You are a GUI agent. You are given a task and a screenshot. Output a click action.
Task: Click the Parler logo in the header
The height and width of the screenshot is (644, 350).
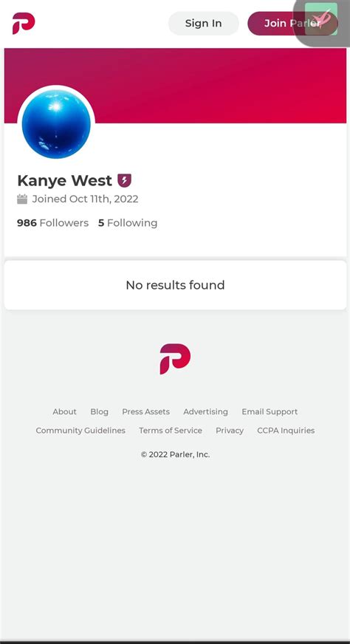(24, 24)
